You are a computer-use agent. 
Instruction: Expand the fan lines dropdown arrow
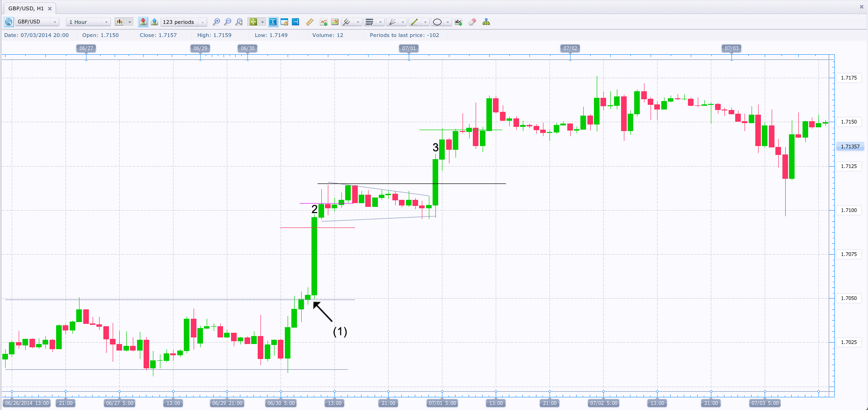(x=403, y=22)
